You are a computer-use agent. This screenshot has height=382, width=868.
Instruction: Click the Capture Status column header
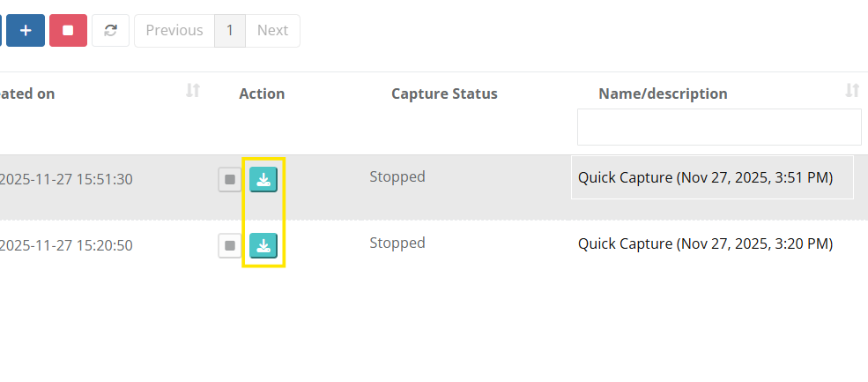444,94
